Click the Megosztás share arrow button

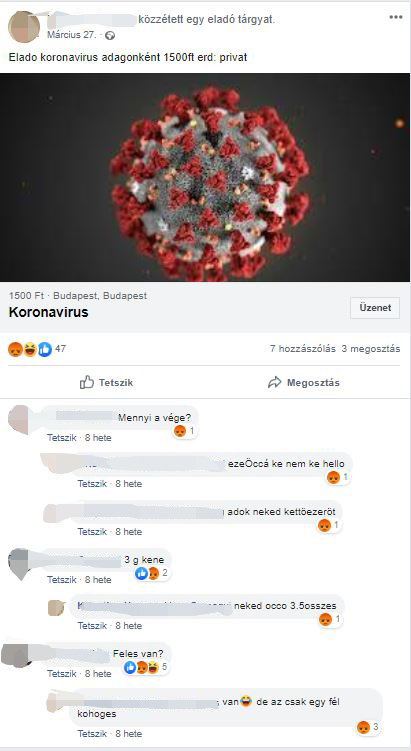[x=304, y=383]
